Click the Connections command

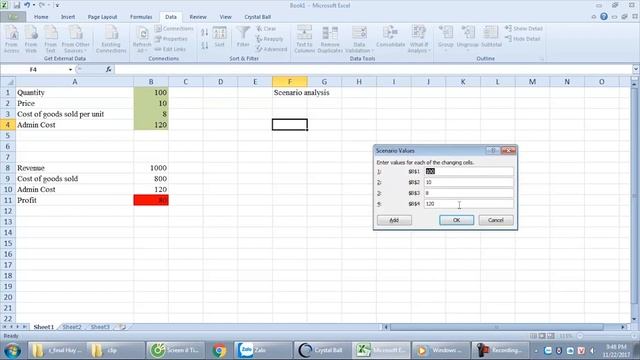174,29
